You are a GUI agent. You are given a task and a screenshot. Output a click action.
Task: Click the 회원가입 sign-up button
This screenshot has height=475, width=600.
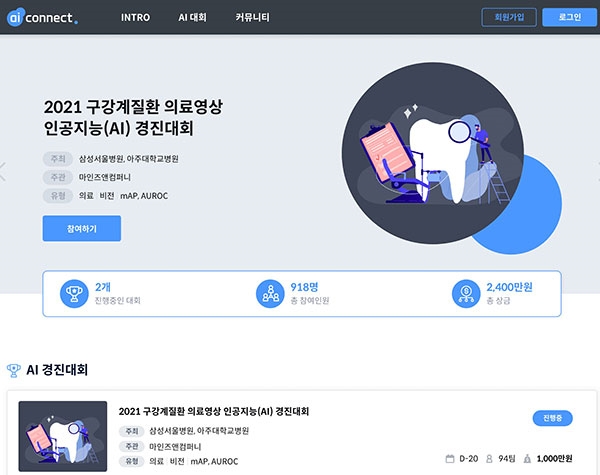(509, 18)
